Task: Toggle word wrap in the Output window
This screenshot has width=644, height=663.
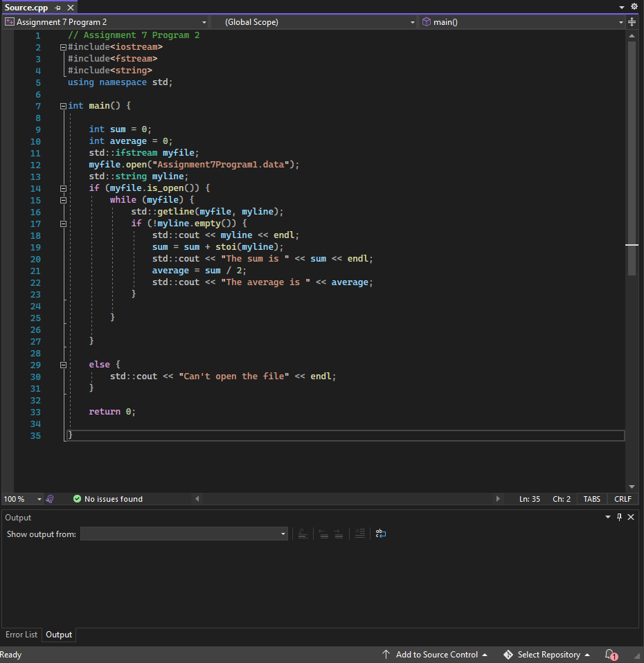Action: (380, 533)
